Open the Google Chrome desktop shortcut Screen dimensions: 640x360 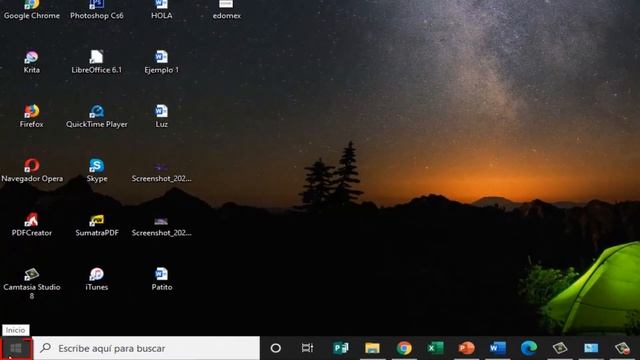[31, 10]
